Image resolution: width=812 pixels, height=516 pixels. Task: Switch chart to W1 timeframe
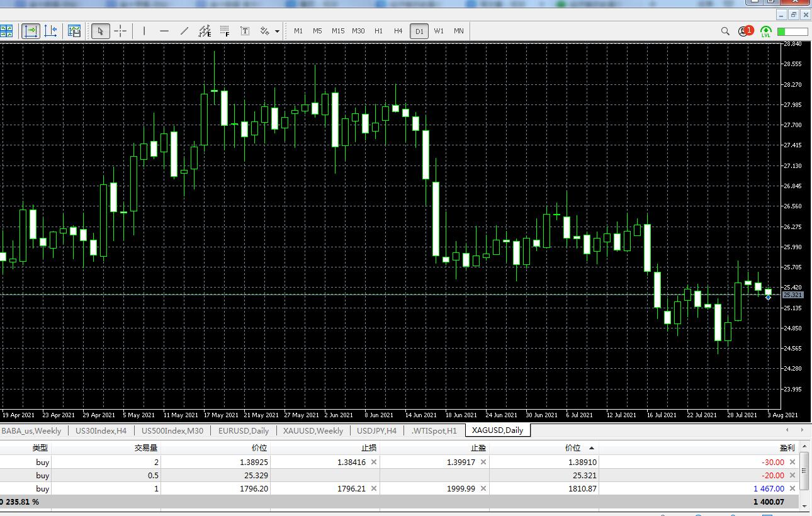(x=439, y=31)
